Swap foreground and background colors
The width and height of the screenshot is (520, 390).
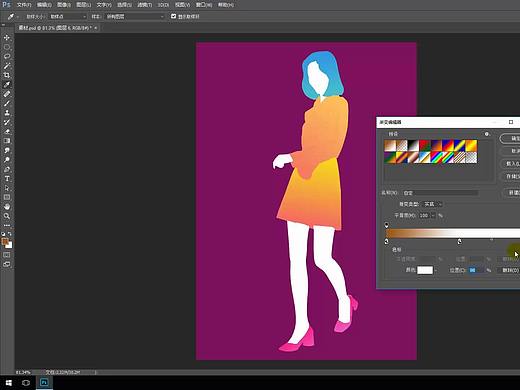10,234
